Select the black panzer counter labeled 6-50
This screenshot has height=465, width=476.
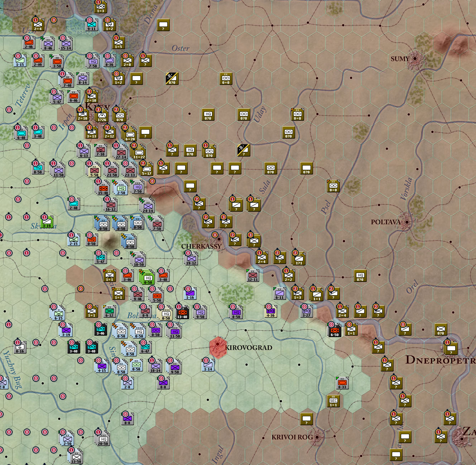(335, 330)
